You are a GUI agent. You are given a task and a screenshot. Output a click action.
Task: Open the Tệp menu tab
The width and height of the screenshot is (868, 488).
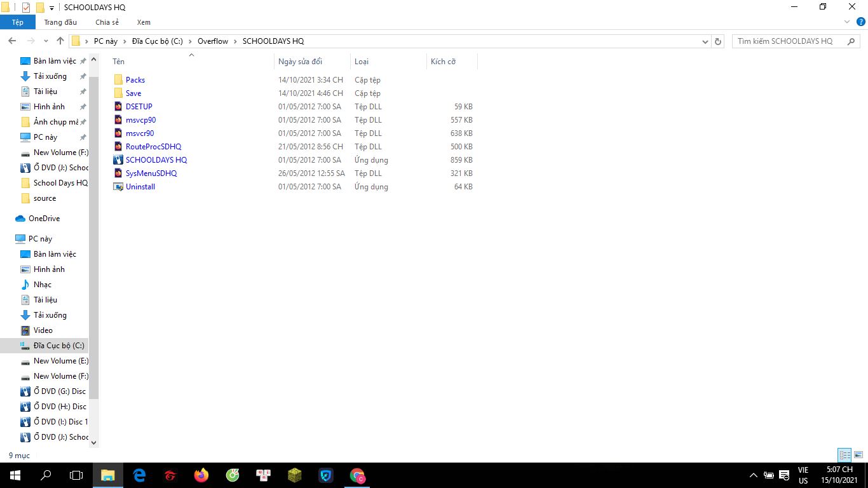coord(17,22)
